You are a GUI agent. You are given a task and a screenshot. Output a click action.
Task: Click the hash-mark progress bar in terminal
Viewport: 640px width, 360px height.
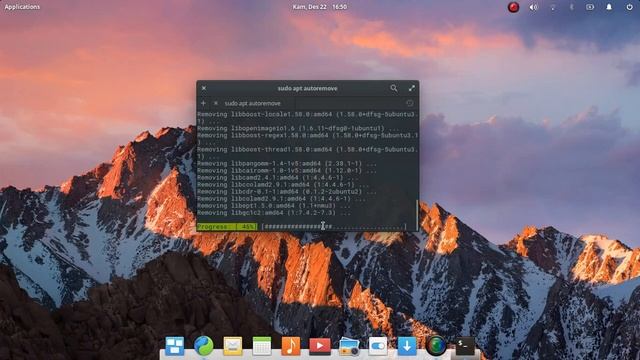(335, 226)
